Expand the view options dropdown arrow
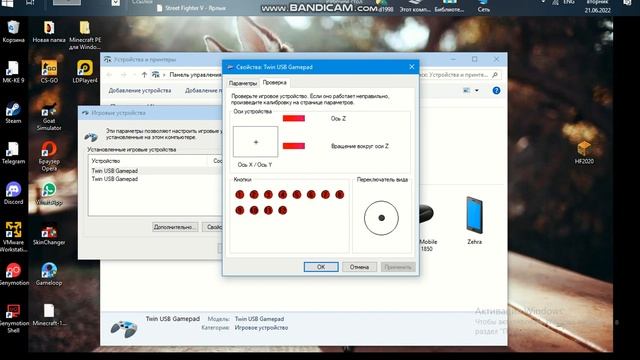The width and height of the screenshot is (640, 360). [476, 91]
